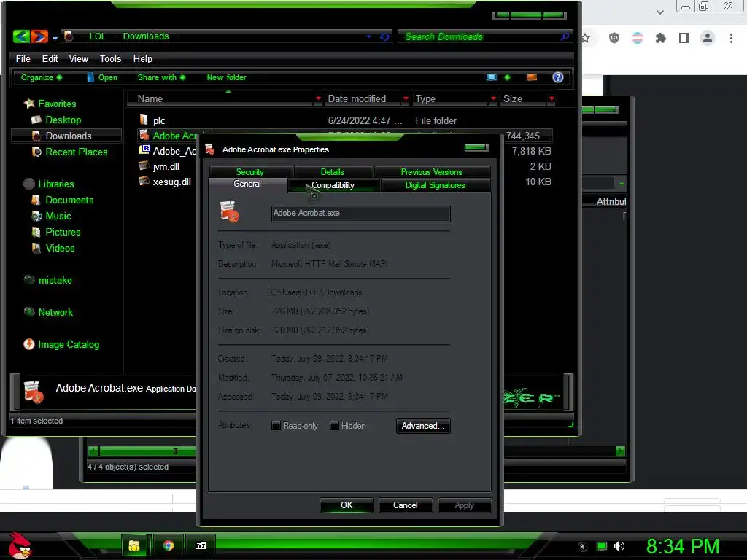
Task: Switch to the General tab
Action: pyautogui.click(x=247, y=184)
